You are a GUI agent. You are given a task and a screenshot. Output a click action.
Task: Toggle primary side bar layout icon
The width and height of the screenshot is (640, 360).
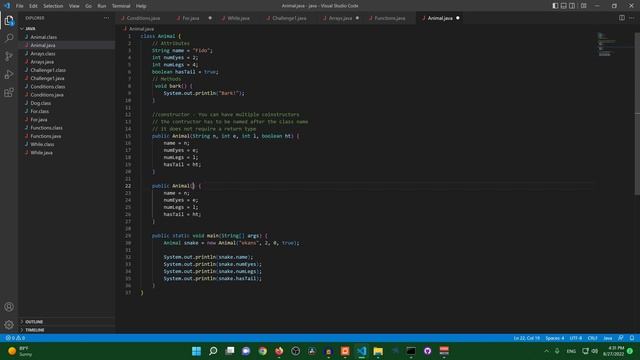pyautogui.click(x=555, y=6)
